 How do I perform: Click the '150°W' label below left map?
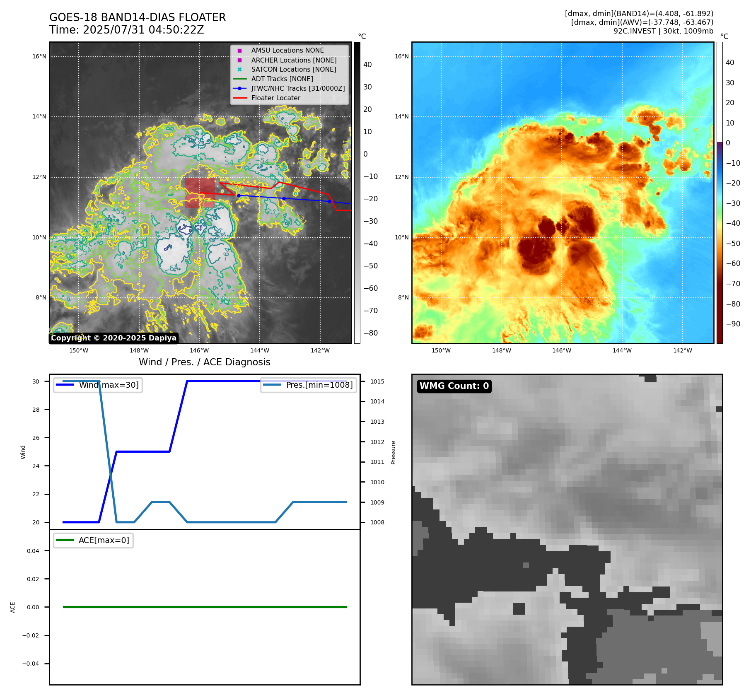[x=79, y=350]
